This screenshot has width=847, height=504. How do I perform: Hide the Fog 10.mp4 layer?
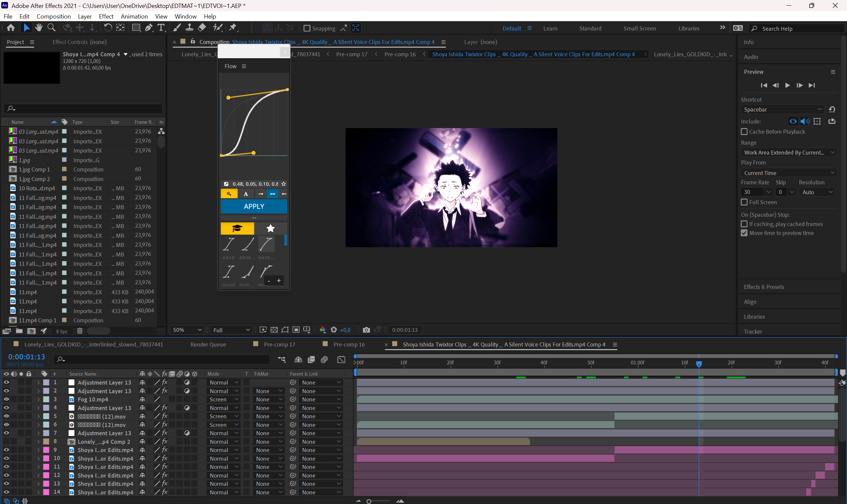(6, 399)
